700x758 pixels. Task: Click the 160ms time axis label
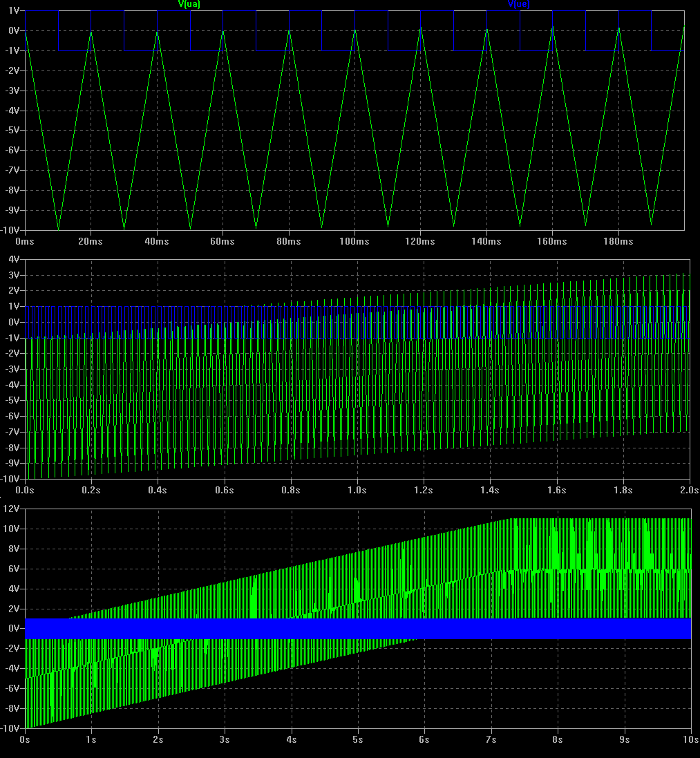(x=552, y=241)
